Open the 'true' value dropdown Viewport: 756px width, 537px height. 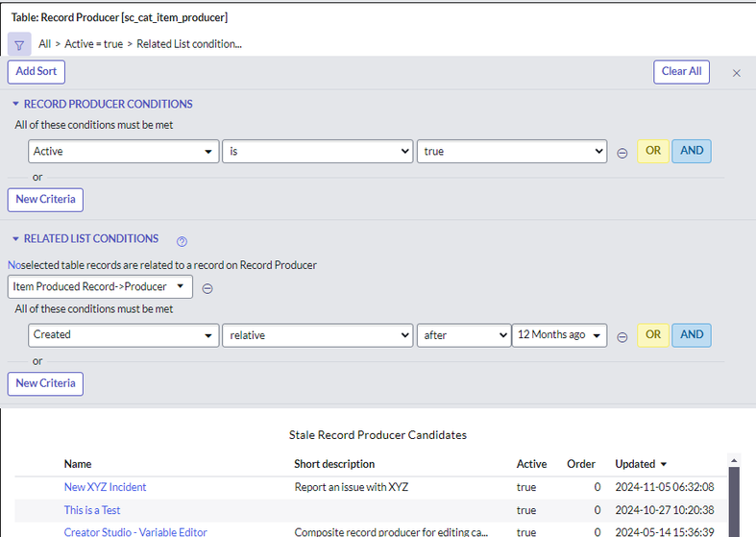pos(512,152)
